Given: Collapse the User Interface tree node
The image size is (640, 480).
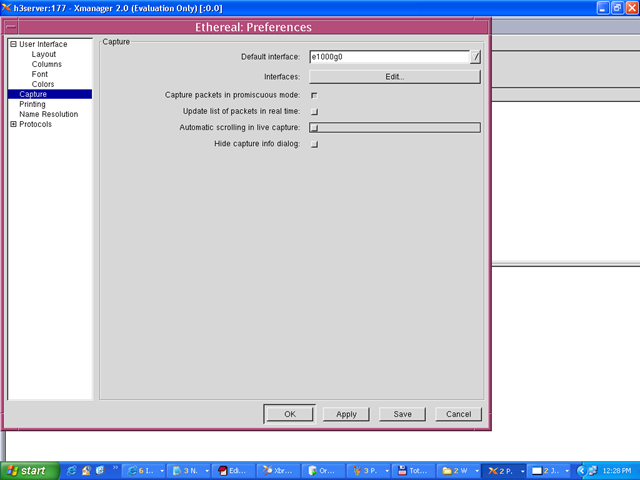Looking at the screenshot, I should [x=13, y=44].
